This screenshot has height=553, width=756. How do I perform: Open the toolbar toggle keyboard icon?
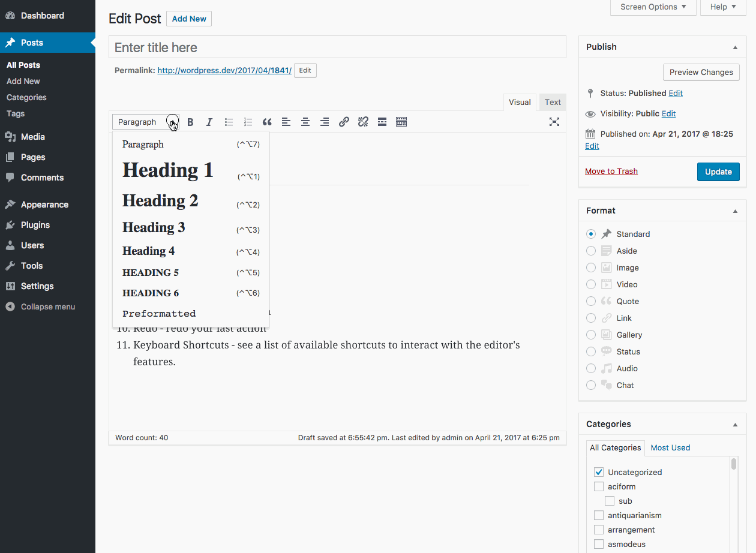point(401,122)
